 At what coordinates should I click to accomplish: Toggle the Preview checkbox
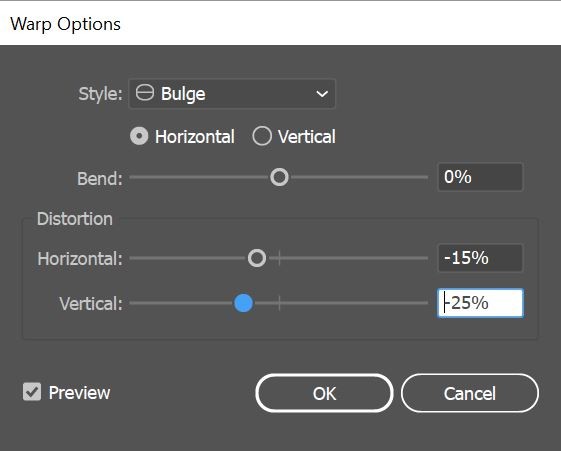[32, 392]
